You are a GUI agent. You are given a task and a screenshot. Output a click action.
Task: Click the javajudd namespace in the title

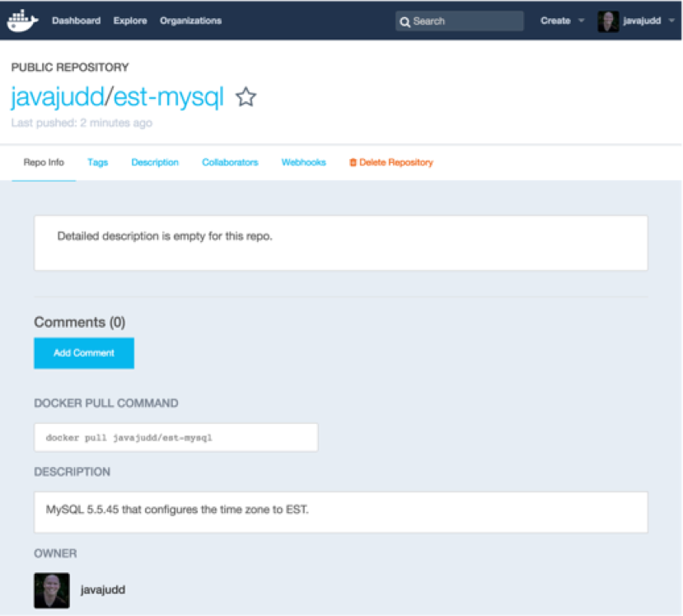pyautogui.click(x=58, y=96)
